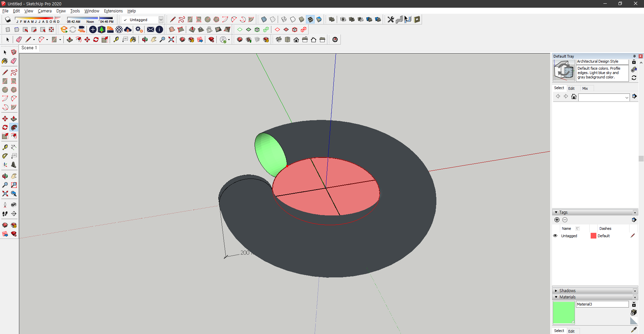Image resolution: width=644 pixels, height=334 pixels.
Task: Select the Offset tool in left toolbar
Action: click(x=14, y=136)
